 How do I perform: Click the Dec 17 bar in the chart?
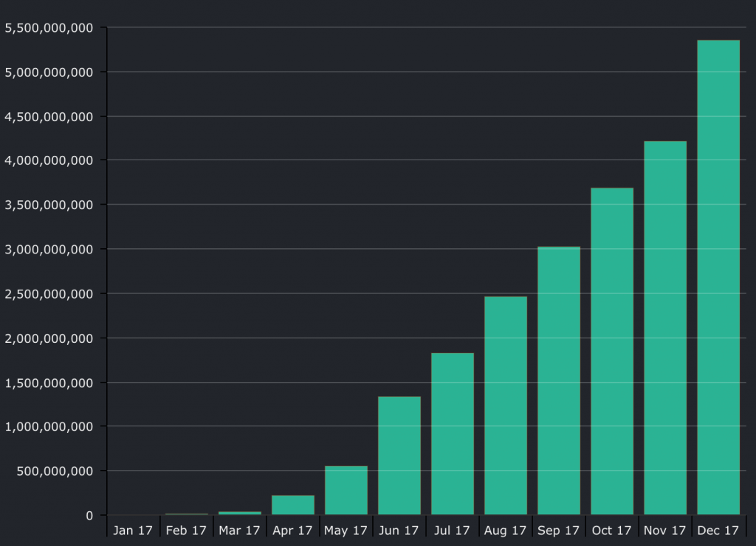(x=718, y=277)
